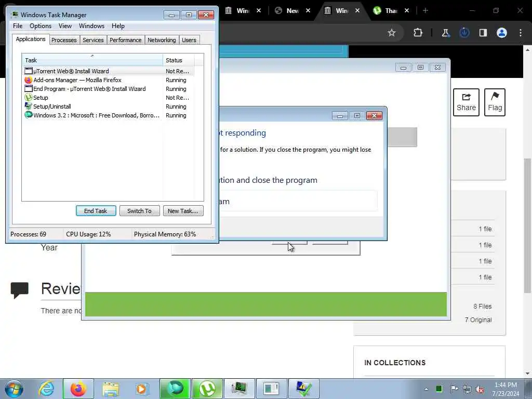Click the setup shield taskbar icon
532x399 pixels.
[303, 389]
